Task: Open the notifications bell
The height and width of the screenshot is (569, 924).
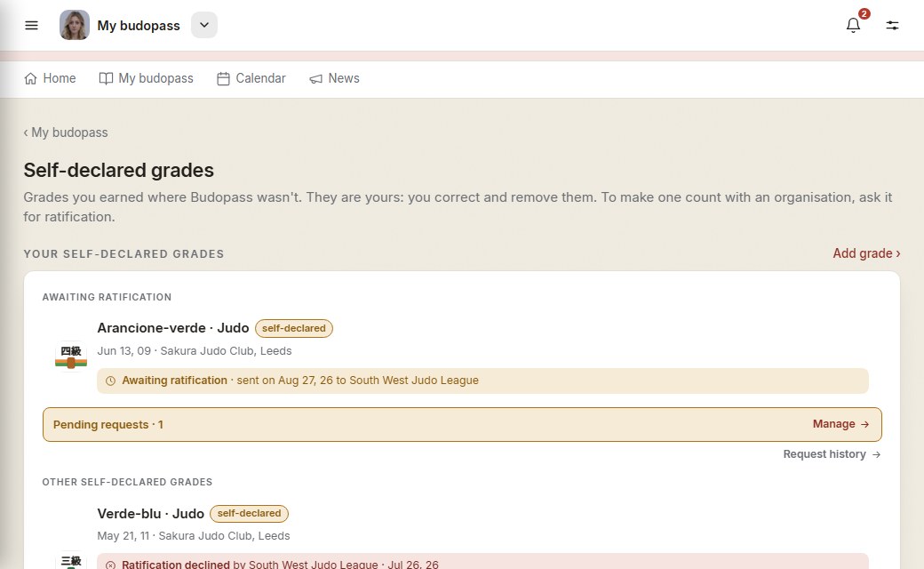Action: pos(853,26)
